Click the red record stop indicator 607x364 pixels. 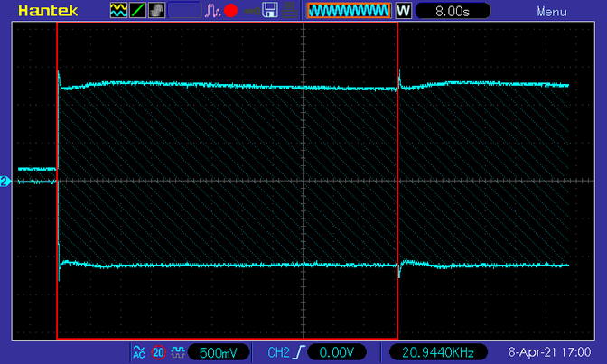(230, 11)
